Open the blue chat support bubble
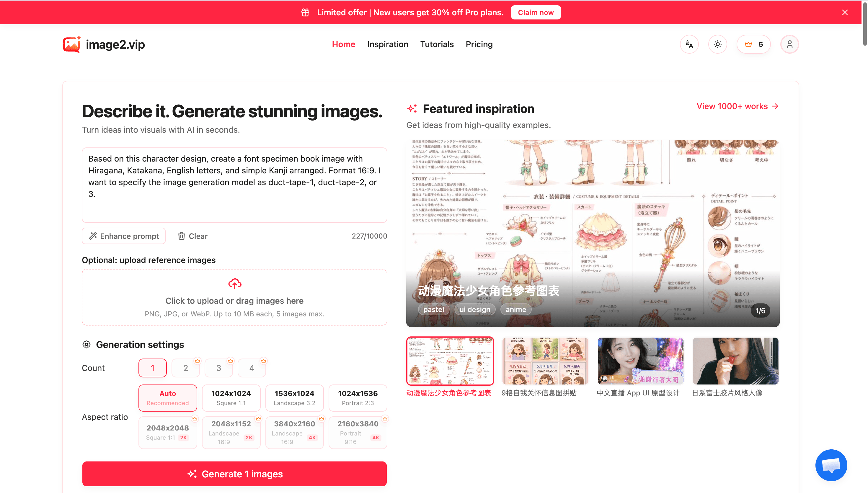 [831, 465]
